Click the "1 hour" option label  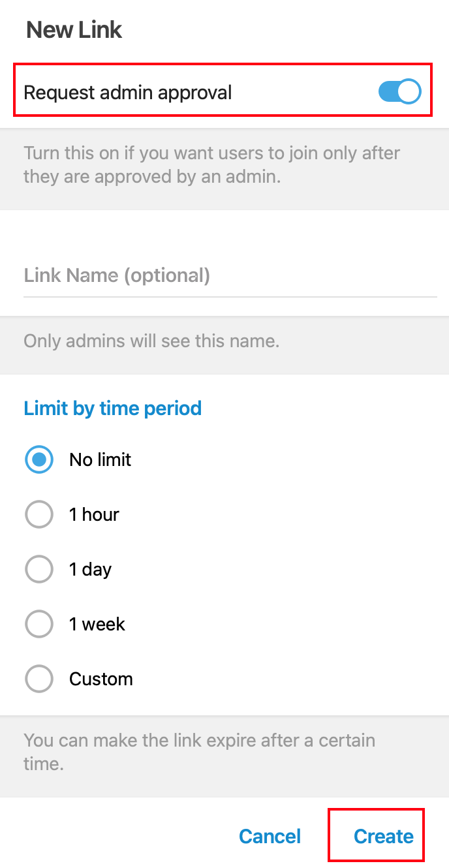94,515
